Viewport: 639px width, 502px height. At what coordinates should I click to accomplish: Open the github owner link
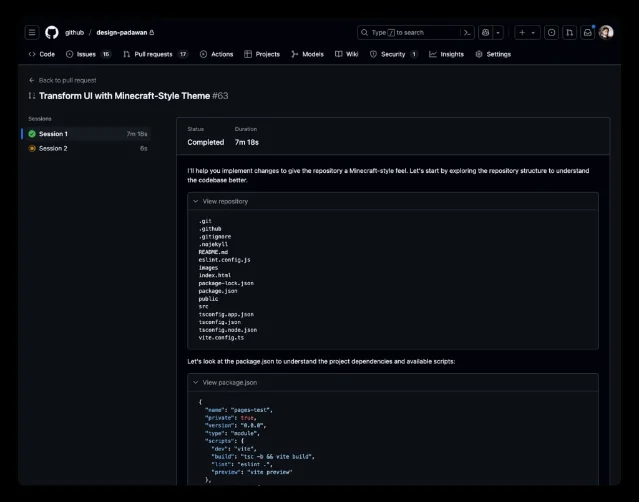coord(74,33)
